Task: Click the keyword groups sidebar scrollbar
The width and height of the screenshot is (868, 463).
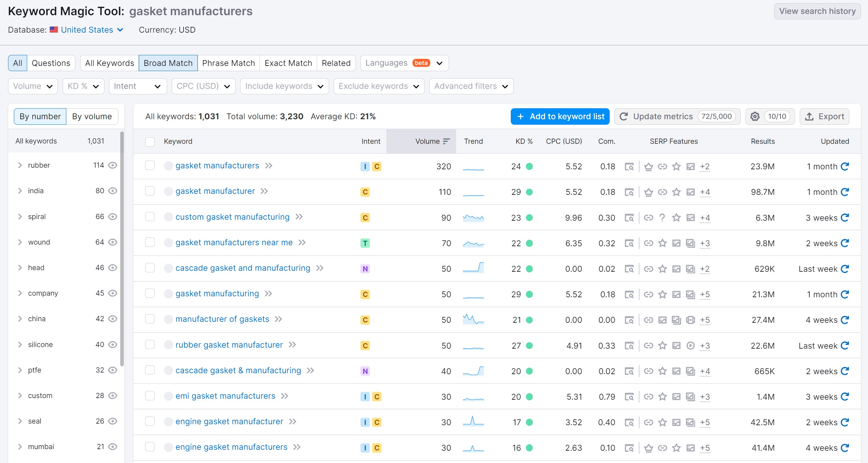Action: click(x=122, y=249)
